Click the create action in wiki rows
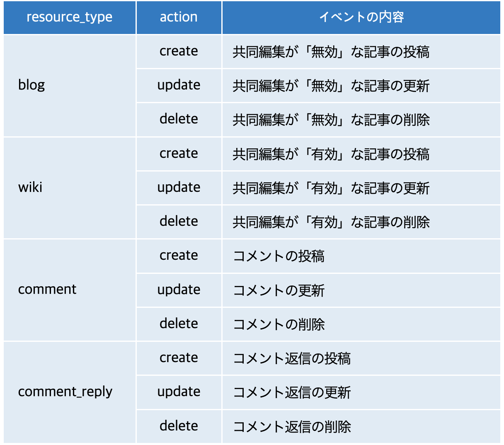Screen dimensions: 504x445 (x=179, y=154)
